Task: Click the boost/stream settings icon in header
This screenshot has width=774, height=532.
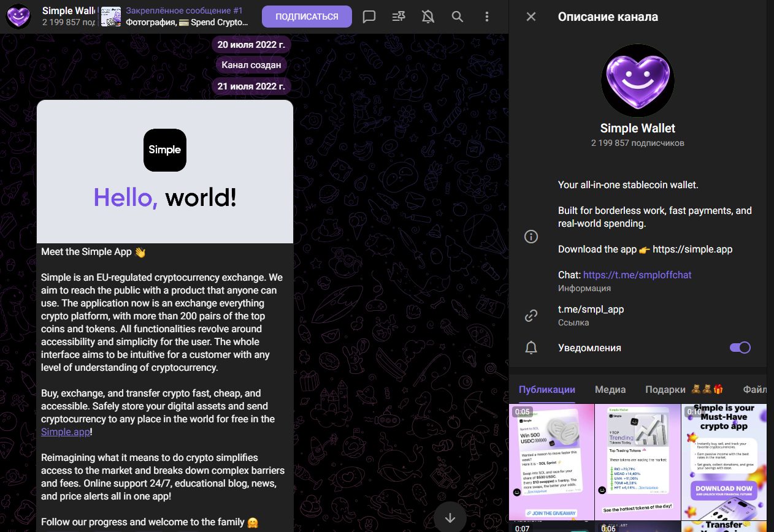Action: (x=399, y=17)
